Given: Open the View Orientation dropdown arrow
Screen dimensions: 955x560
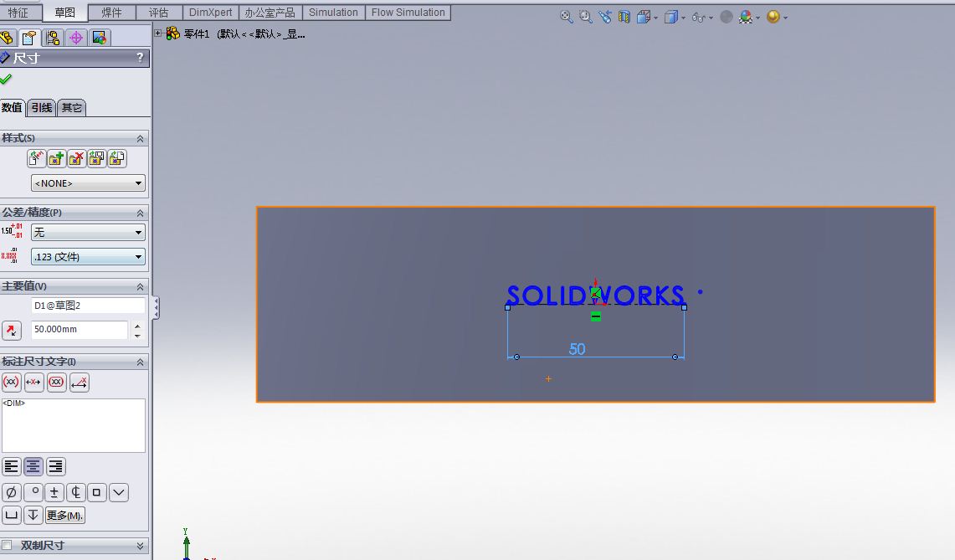Looking at the screenshot, I should 656,18.
